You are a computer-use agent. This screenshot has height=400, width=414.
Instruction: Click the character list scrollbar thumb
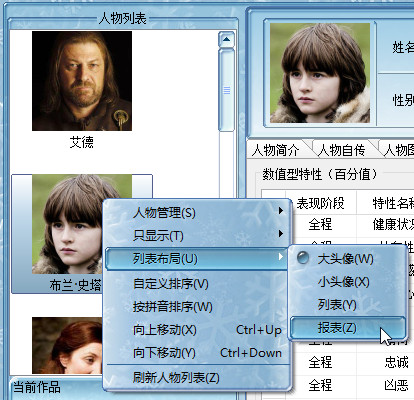pos(227,90)
